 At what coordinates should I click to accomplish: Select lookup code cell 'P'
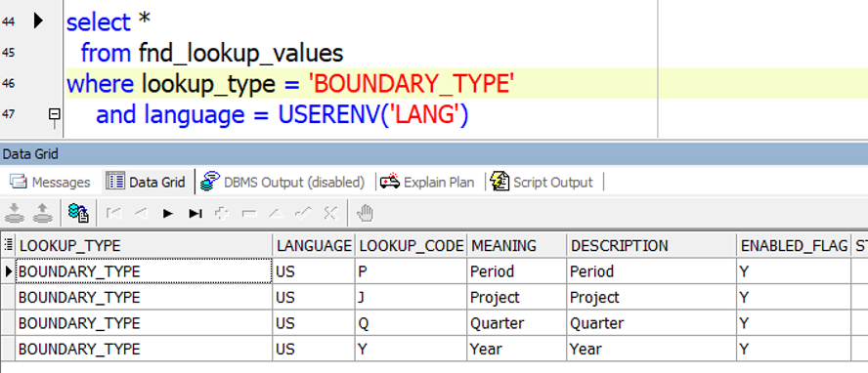click(x=412, y=271)
